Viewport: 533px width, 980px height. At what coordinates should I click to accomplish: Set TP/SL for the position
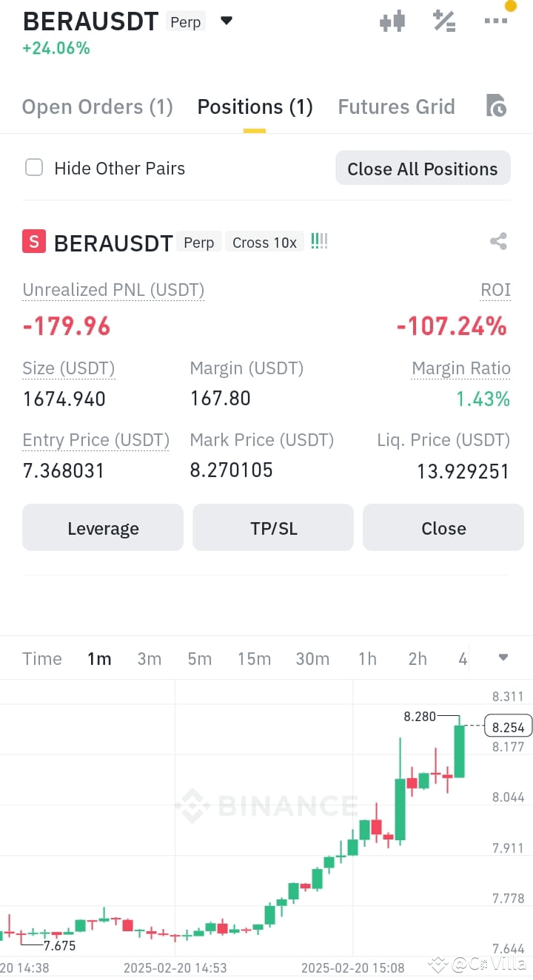point(273,528)
